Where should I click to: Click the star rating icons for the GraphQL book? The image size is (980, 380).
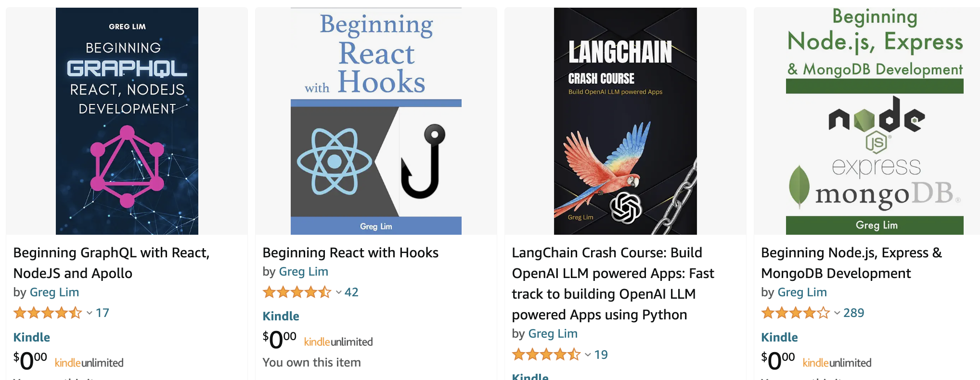(48, 313)
